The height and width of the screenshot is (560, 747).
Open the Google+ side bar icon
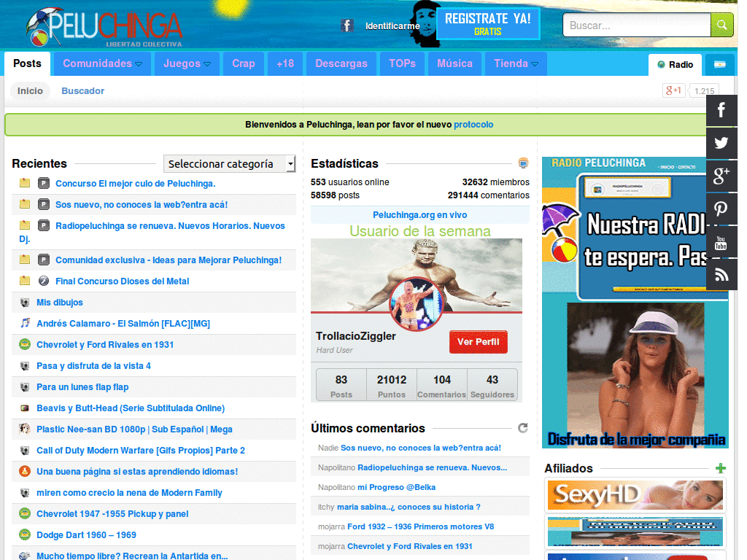[x=721, y=176]
